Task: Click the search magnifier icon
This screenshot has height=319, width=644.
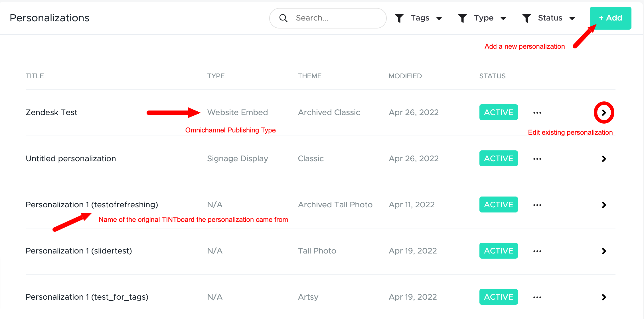Action: [283, 18]
